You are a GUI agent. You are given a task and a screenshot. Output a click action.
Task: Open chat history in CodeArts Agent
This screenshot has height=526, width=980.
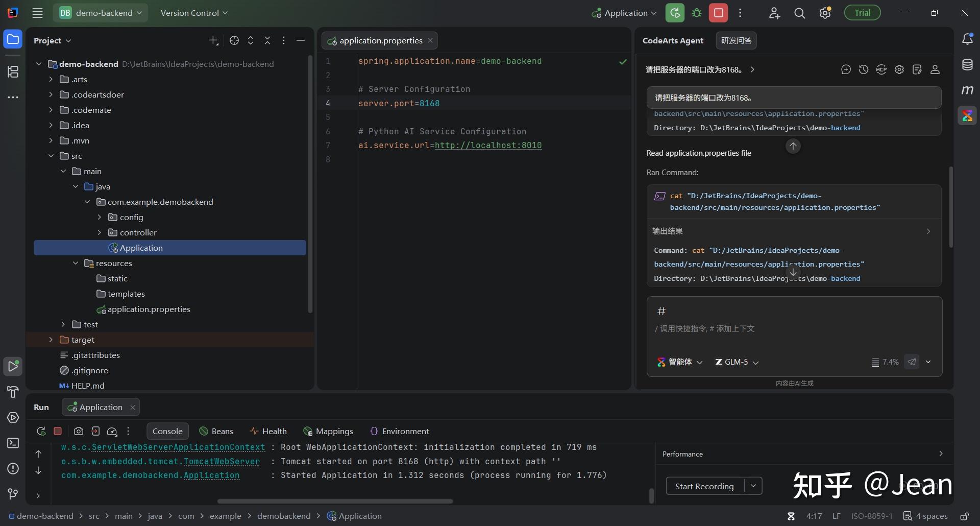click(864, 69)
